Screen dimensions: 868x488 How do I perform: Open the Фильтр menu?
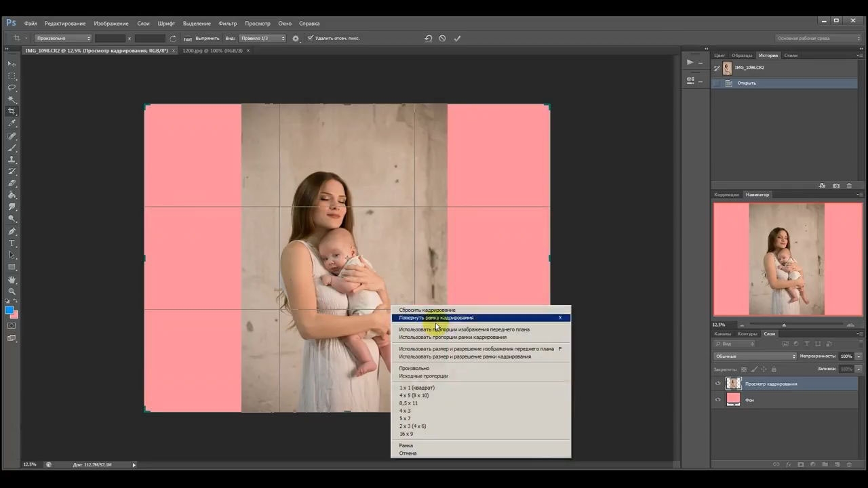pyautogui.click(x=228, y=24)
